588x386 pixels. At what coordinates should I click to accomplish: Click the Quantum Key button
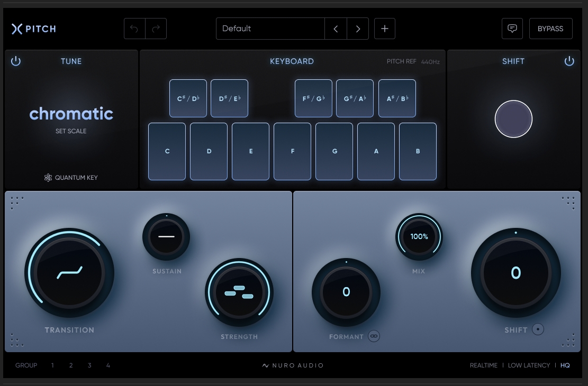(x=71, y=178)
